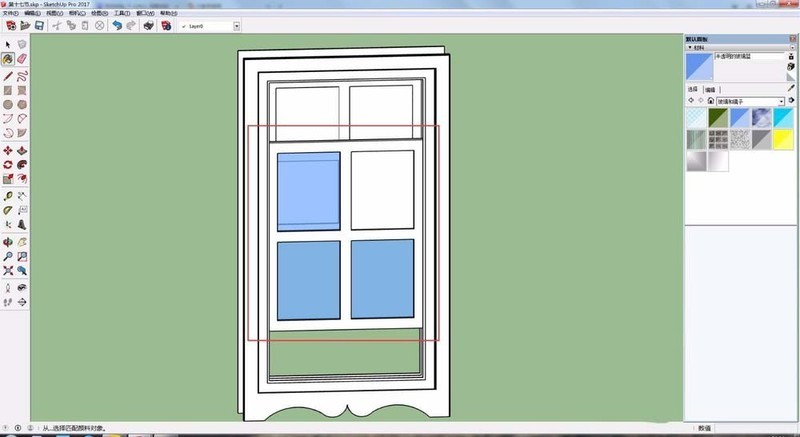Select the Eraser tool in left toolbar
800x437 pixels.
(22, 59)
